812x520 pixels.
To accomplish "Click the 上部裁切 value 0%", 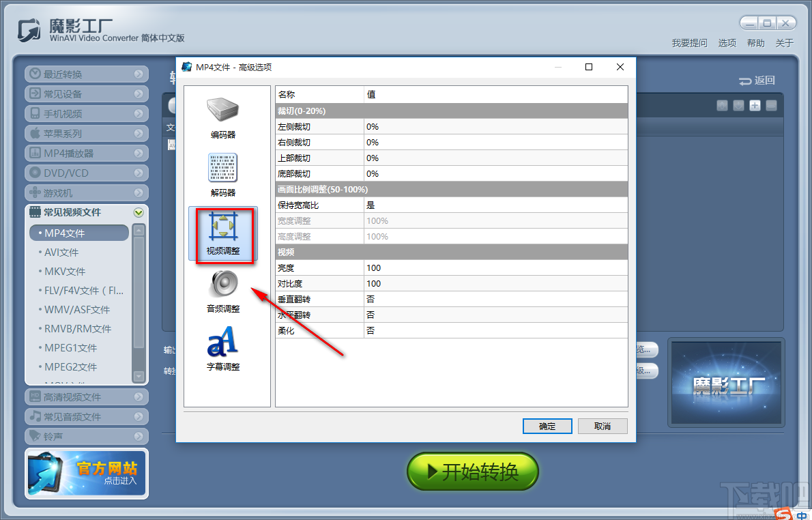I will (495, 158).
